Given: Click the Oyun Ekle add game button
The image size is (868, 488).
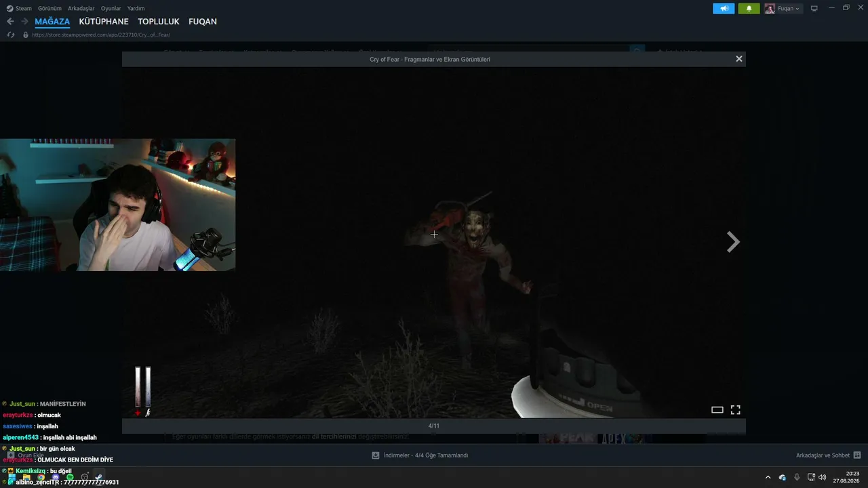Looking at the screenshot, I should (25, 455).
